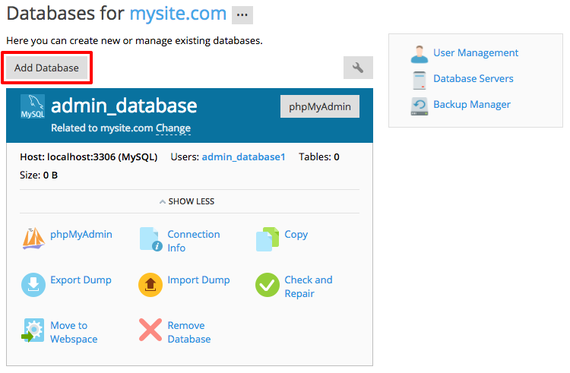Click the Change link for related site
This screenshot has height=373, width=570.
173,128
